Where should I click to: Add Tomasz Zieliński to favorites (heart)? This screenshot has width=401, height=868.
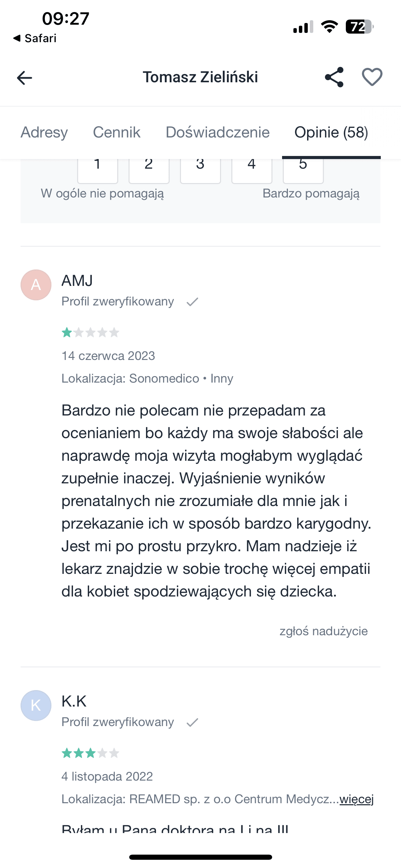tap(372, 77)
